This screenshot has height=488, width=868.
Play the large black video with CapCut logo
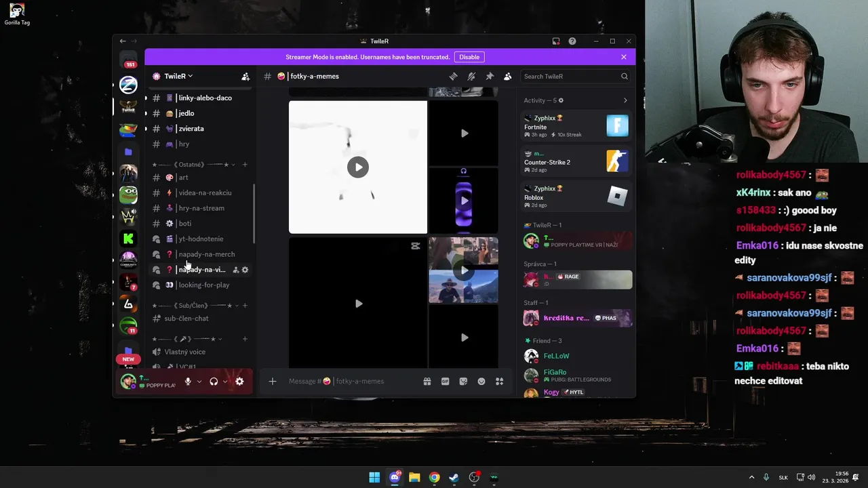pyautogui.click(x=358, y=303)
